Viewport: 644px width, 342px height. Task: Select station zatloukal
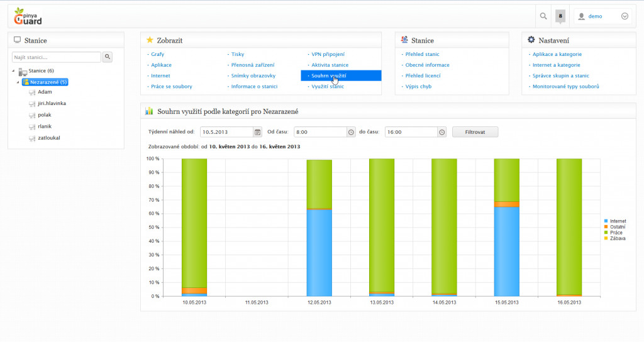point(49,138)
